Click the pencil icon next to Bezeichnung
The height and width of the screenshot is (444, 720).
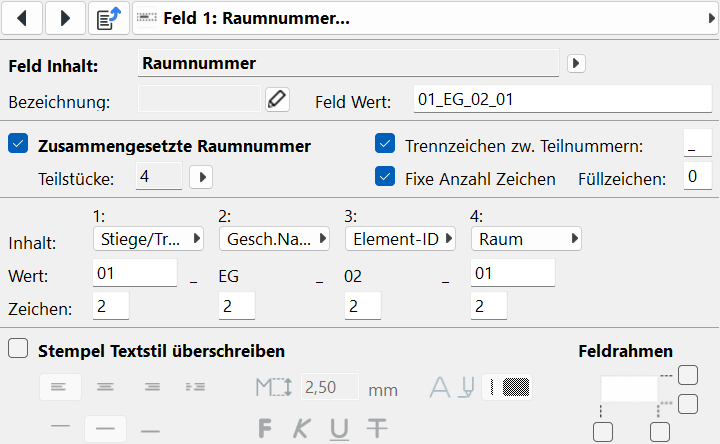277,99
